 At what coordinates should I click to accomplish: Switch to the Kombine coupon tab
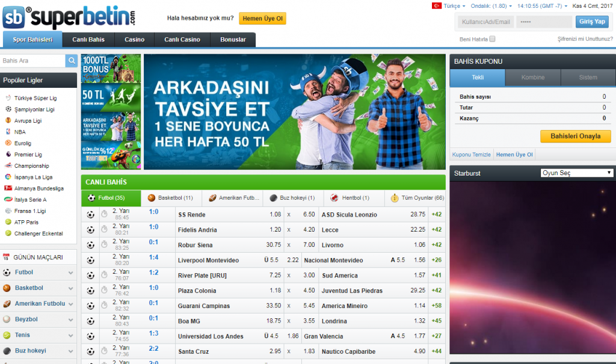(x=533, y=78)
